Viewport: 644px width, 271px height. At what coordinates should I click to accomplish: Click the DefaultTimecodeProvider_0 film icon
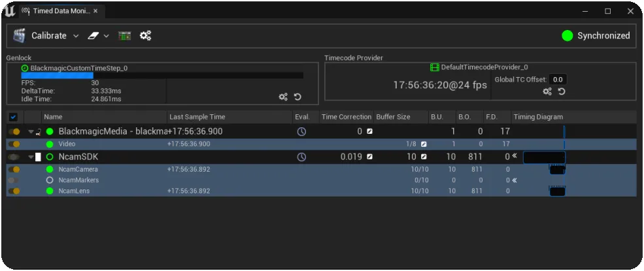click(x=435, y=67)
